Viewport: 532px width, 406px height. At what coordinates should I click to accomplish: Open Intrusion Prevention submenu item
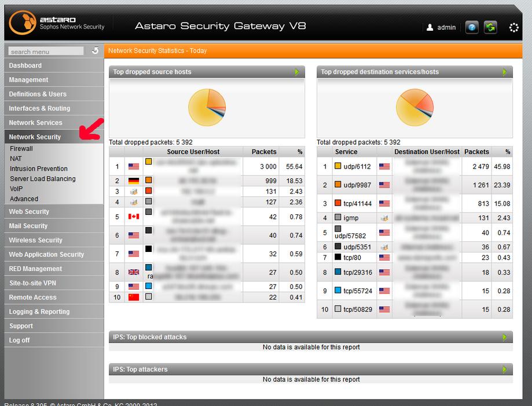point(39,169)
